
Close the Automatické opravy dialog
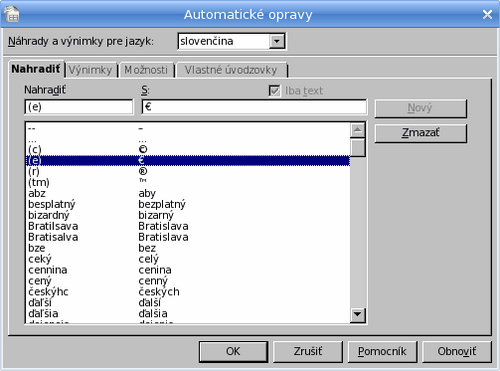(x=487, y=14)
